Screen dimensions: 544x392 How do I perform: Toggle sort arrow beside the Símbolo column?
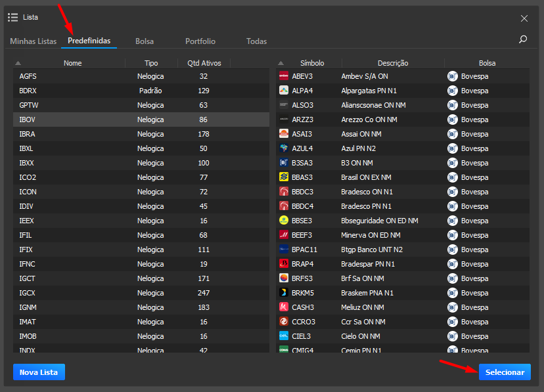pyautogui.click(x=281, y=63)
